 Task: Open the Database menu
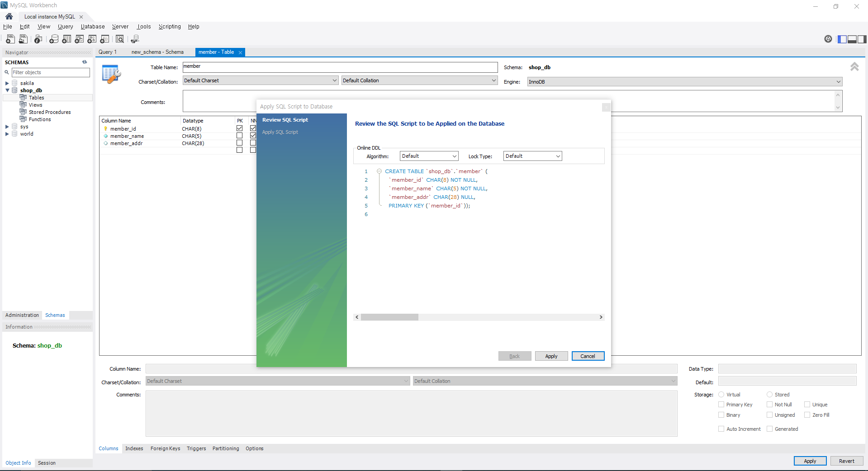coord(93,27)
